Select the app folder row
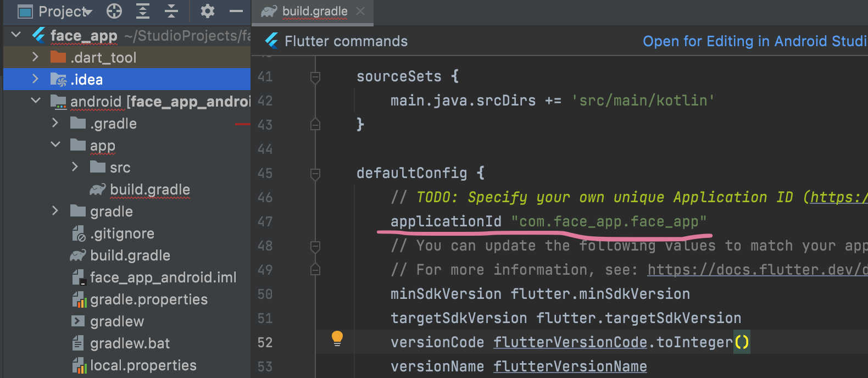This screenshot has height=378, width=868. click(x=127, y=145)
